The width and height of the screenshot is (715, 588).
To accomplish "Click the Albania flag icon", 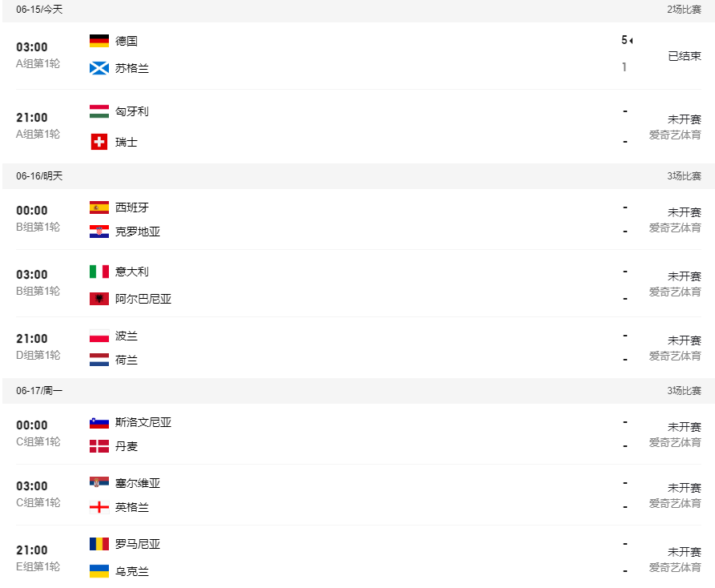I will click(98, 299).
